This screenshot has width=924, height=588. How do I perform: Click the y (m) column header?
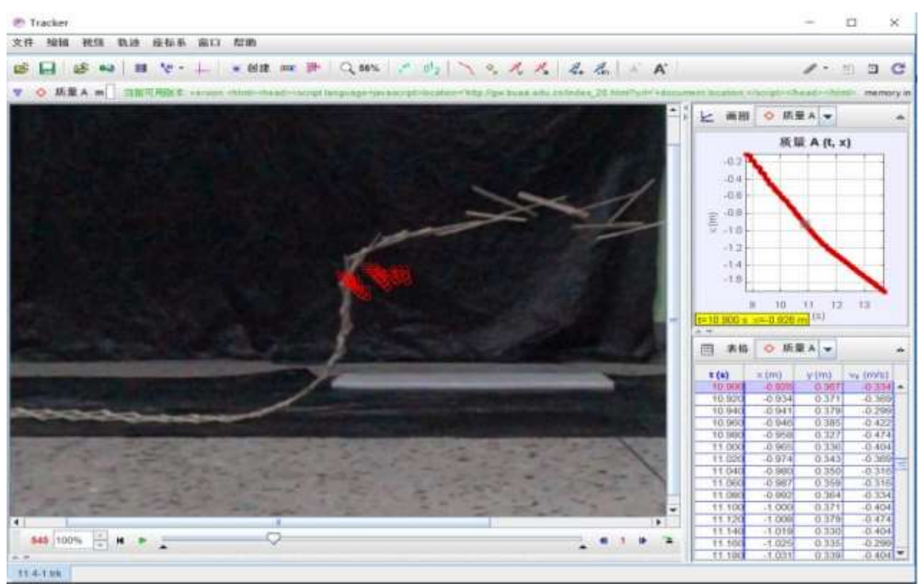818,375
